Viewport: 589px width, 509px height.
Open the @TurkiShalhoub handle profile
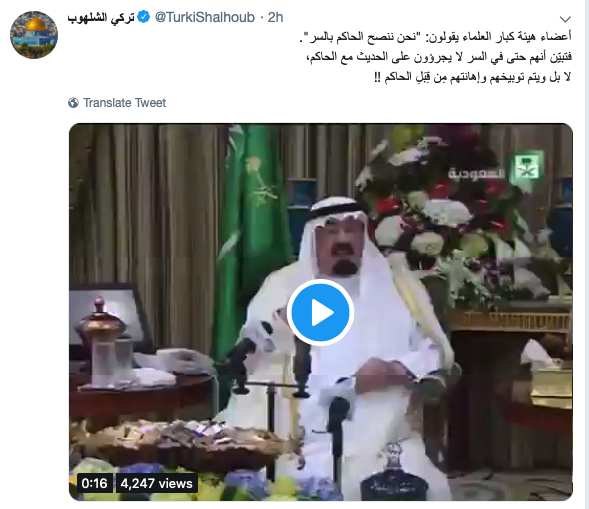(205, 17)
